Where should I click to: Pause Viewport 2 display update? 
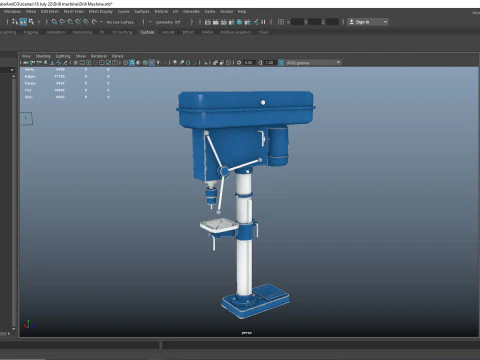[x=263, y=22]
